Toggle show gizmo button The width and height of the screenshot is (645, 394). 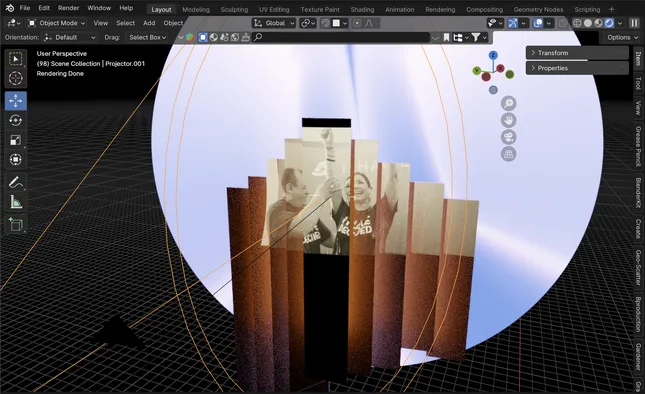point(513,23)
